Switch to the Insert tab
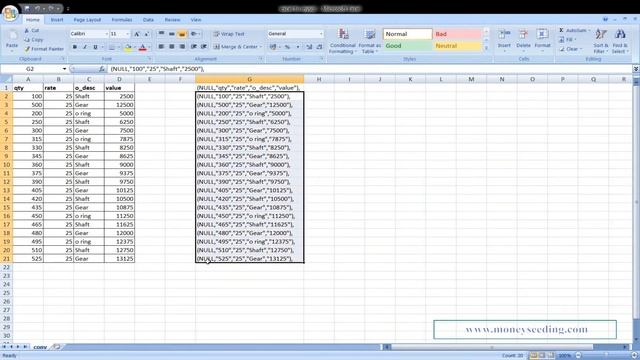The width and height of the screenshot is (640, 360). coord(57,20)
